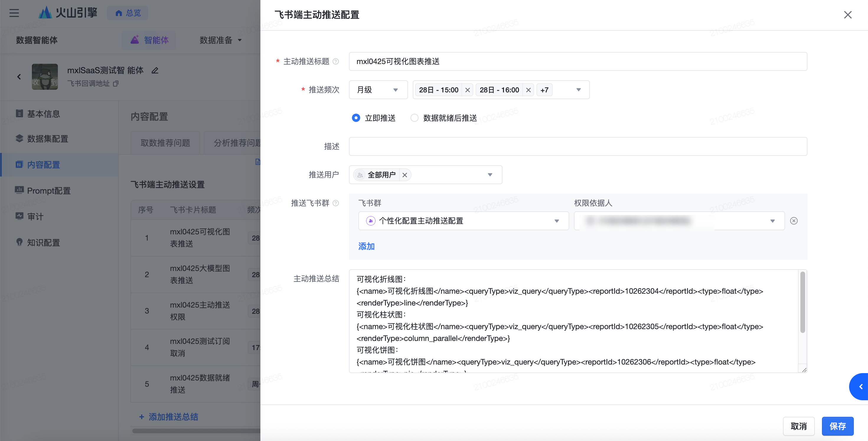This screenshot has height=441, width=868.
Task: Click the hamburger menu icon
Action: point(14,13)
